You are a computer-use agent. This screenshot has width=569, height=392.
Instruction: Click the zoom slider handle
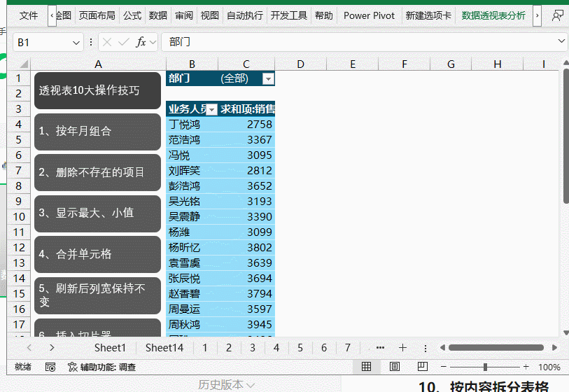[x=485, y=367]
